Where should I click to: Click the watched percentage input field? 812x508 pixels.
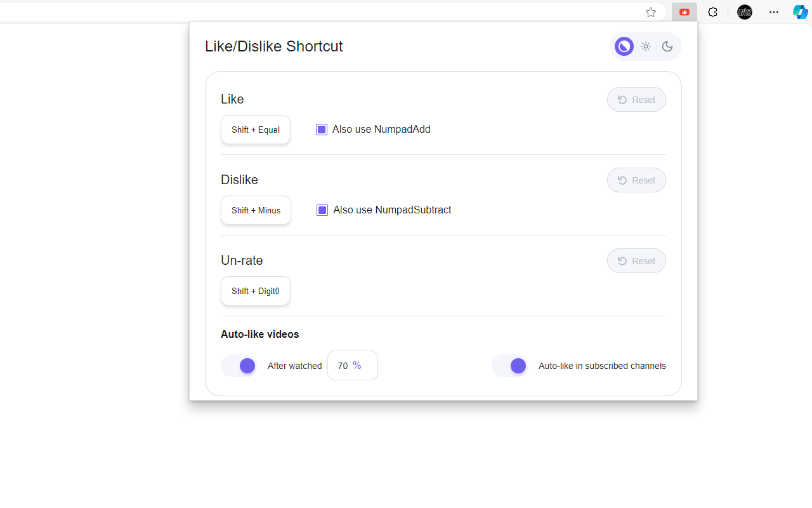coord(344,366)
